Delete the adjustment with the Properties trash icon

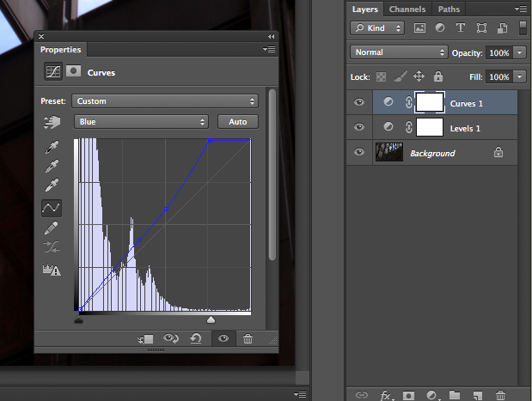pyautogui.click(x=248, y=339)
